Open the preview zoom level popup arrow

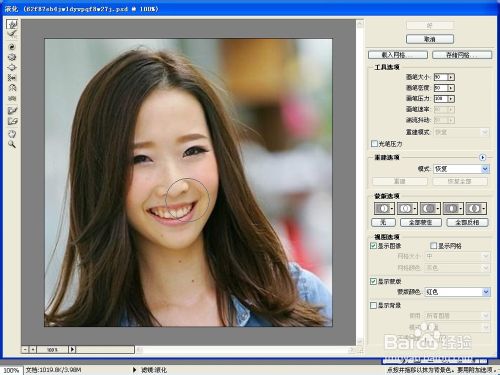[72, 349]
